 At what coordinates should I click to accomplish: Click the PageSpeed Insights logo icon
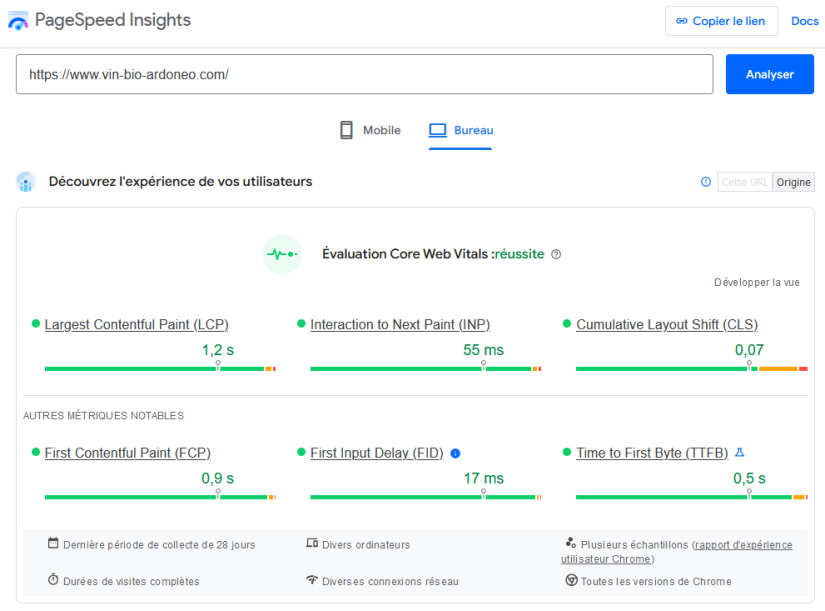(x=18, y=21)
